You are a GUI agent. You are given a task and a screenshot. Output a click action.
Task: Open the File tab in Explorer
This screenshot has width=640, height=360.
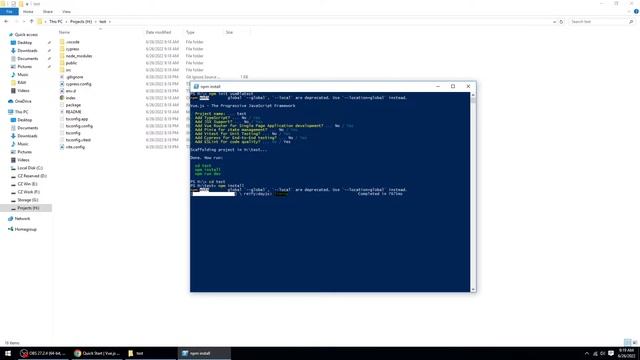click(x=9, y=11)
